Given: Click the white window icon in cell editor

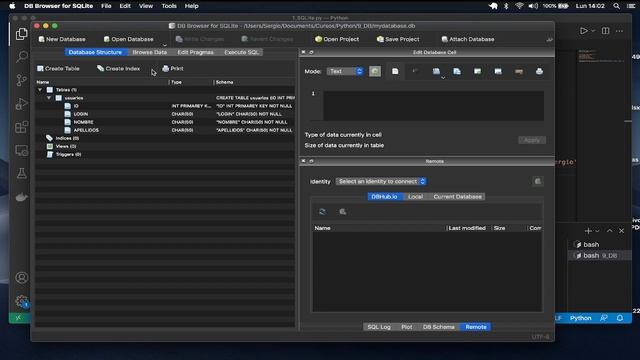Looking at the screenshot, I should pos(498,71).
